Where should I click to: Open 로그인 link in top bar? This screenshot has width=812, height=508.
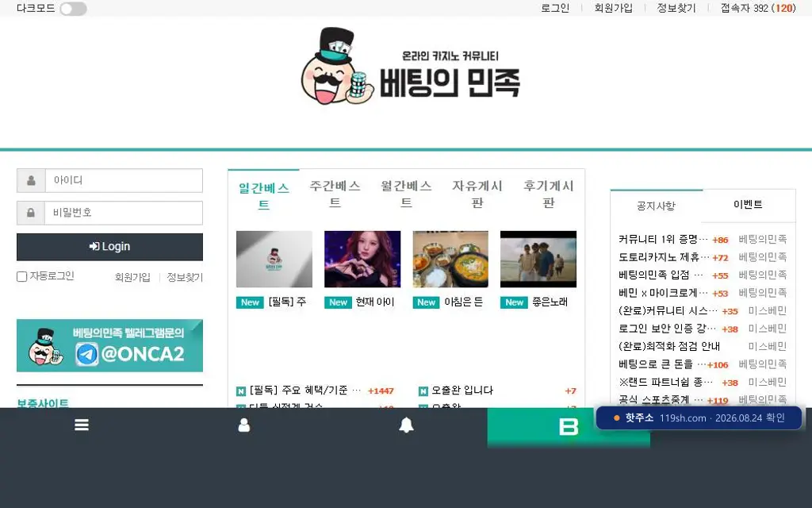tap(554, 8)
